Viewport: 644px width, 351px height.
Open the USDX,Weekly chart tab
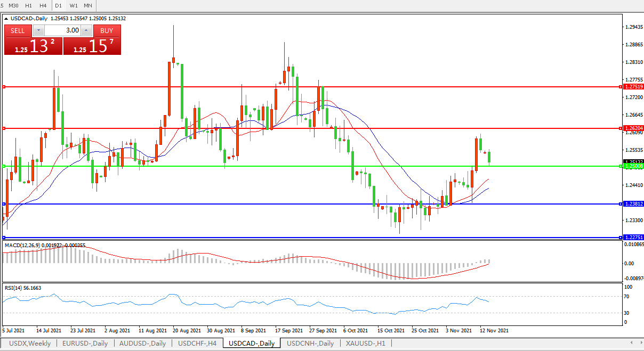tap(30, 344)
